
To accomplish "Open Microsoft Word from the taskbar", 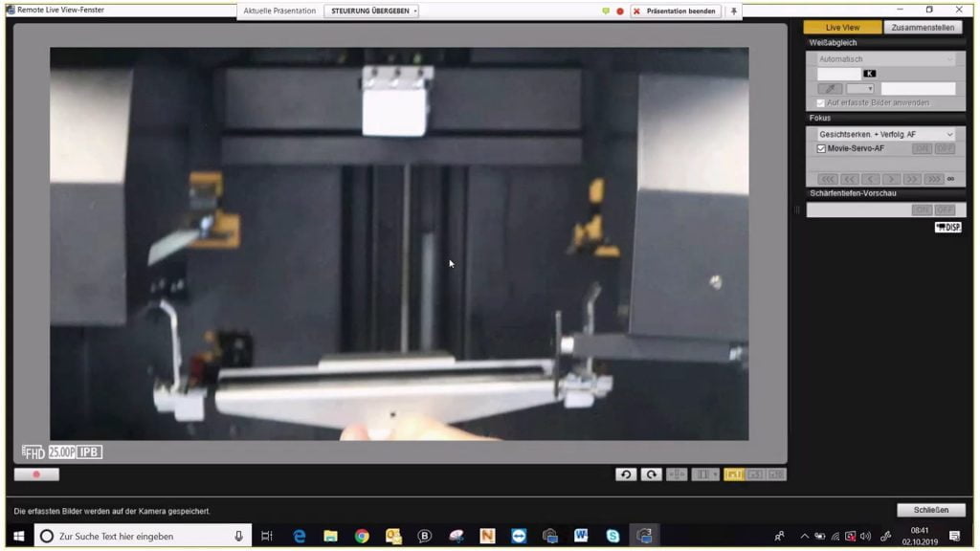I will [x=581, y=536].
